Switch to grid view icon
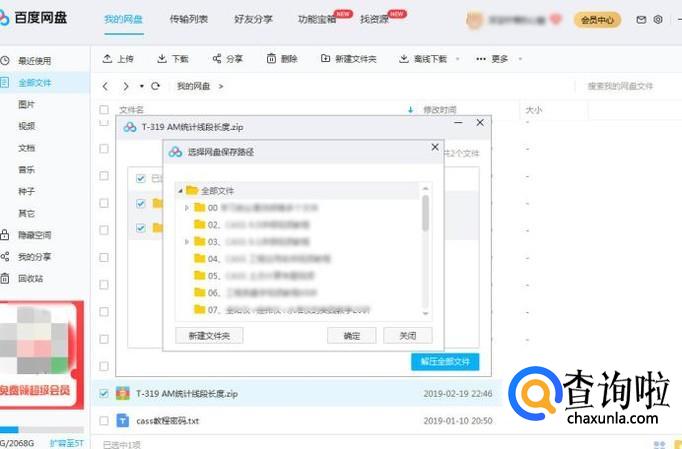Image resolution: width=682 pixels, height=449 pixels. click(x=659, y=444)
